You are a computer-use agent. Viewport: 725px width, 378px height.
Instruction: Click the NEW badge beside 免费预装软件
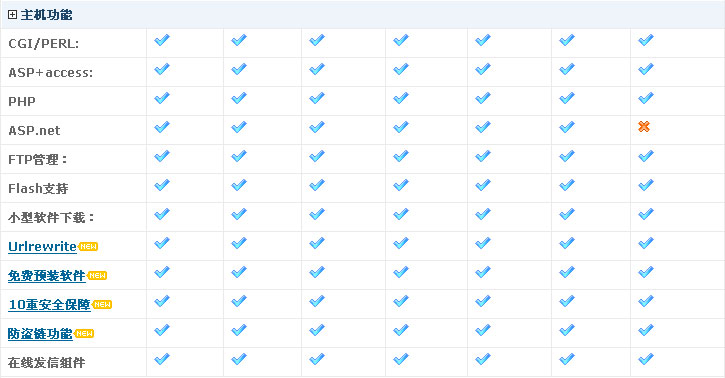[97, 275]
